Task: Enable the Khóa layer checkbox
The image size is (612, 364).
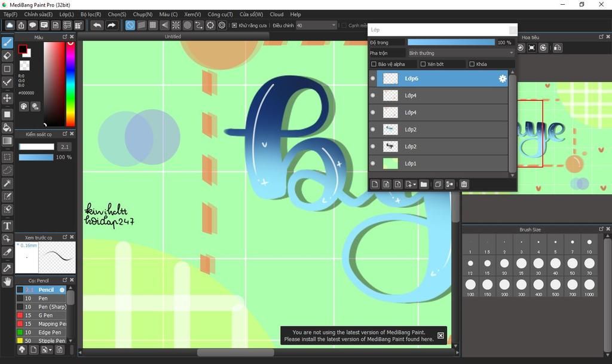Action: coord(472,64)
